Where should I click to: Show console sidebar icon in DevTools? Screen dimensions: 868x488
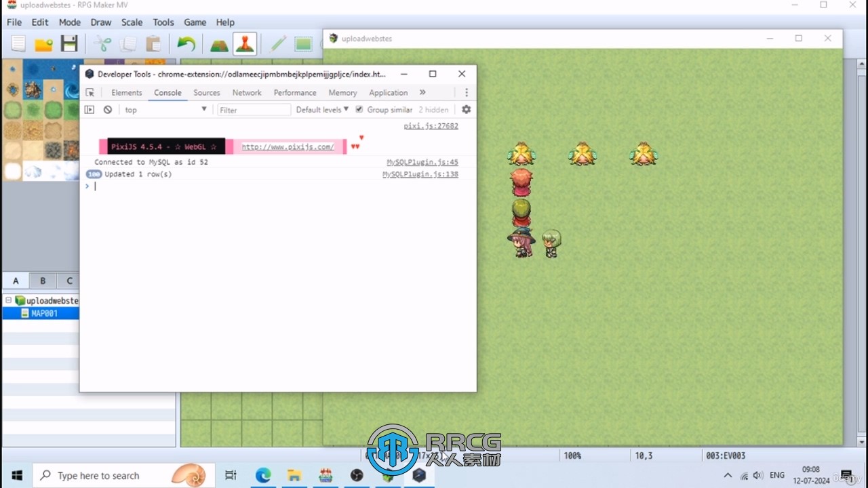pos(90,110)
